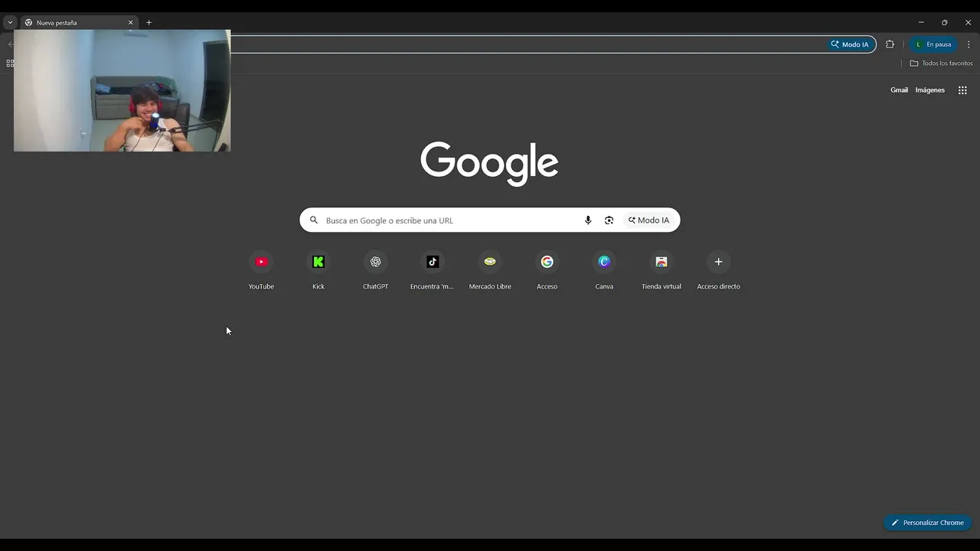
Task: Click Modo IA in the search box
Action: 648,220
